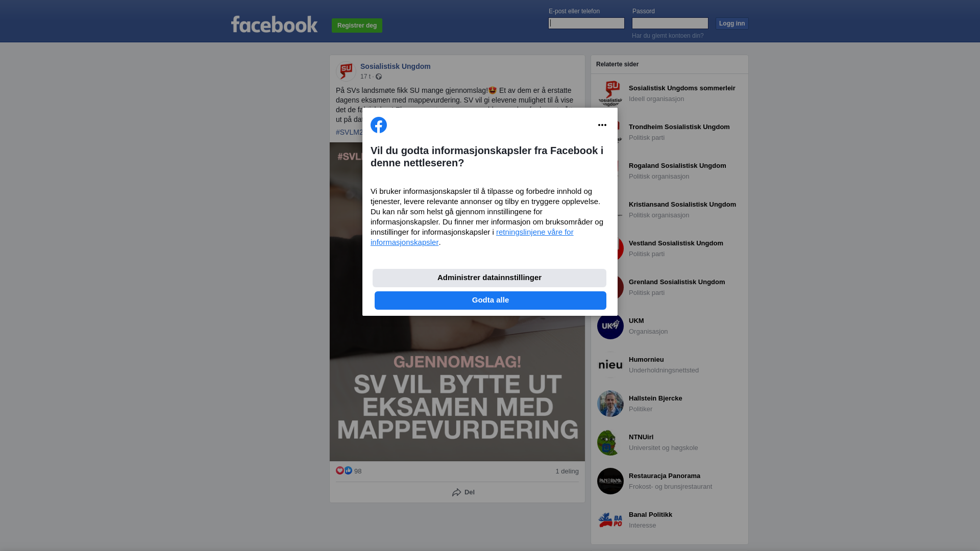Open the retningslinjene for informasjonskapsler link

[472, 237]
